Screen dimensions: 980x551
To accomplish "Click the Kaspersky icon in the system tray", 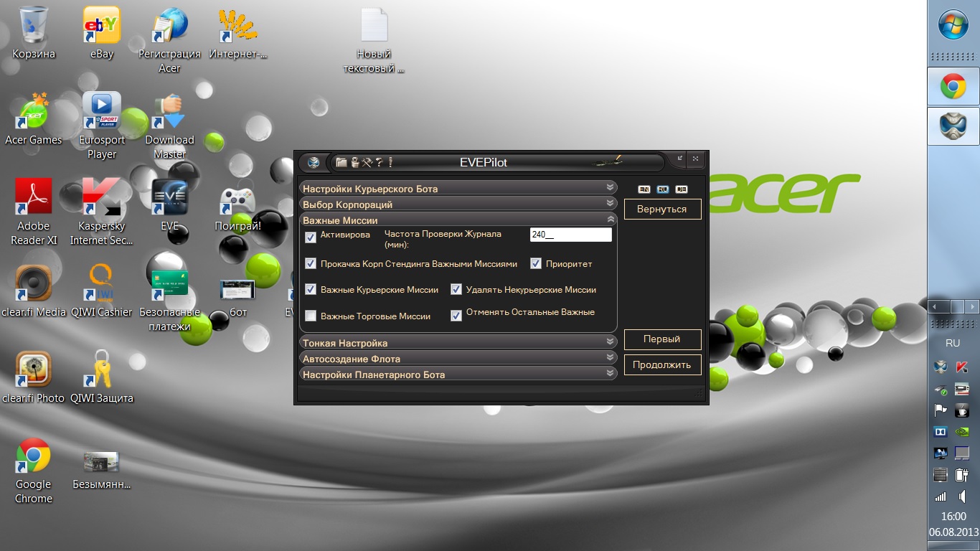I will [x=962, y=367].
